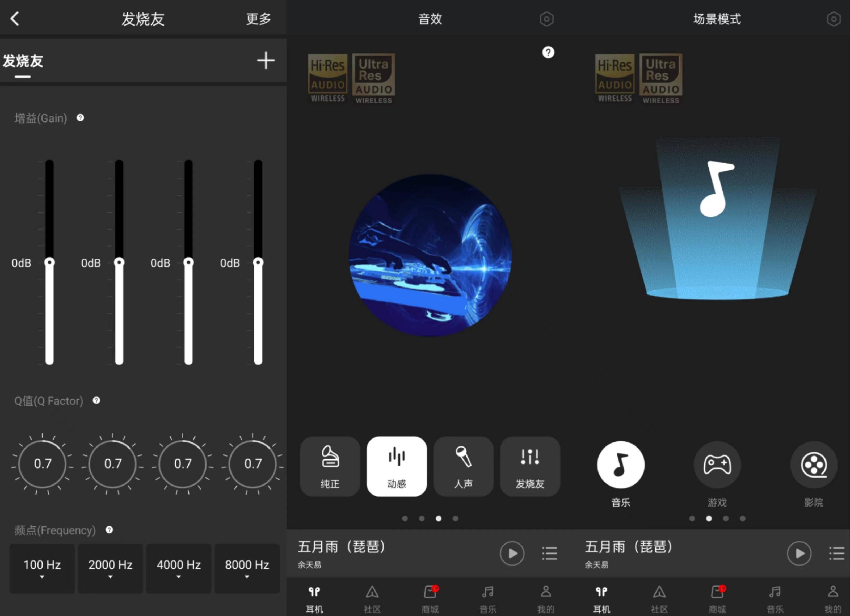This screenshot has width=850, height=616.
Task: Play 五月雨 in the 场景模式 panel
Action: pyautogui.click(x=799, y=553)
